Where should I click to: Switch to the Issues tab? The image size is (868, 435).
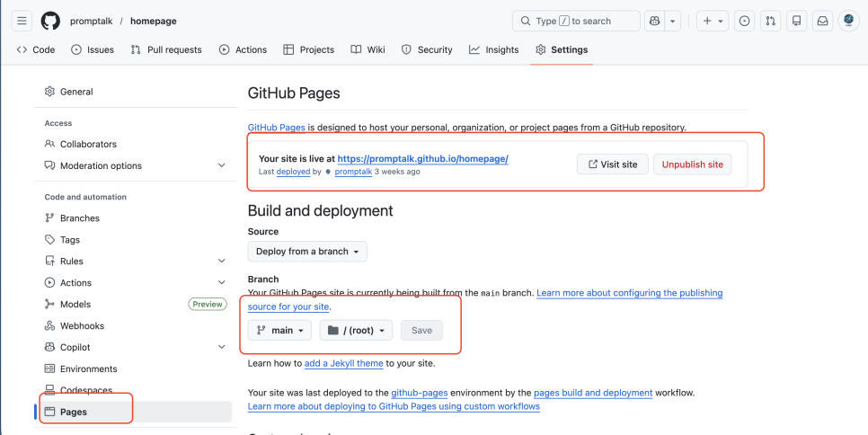pos(93,49)
